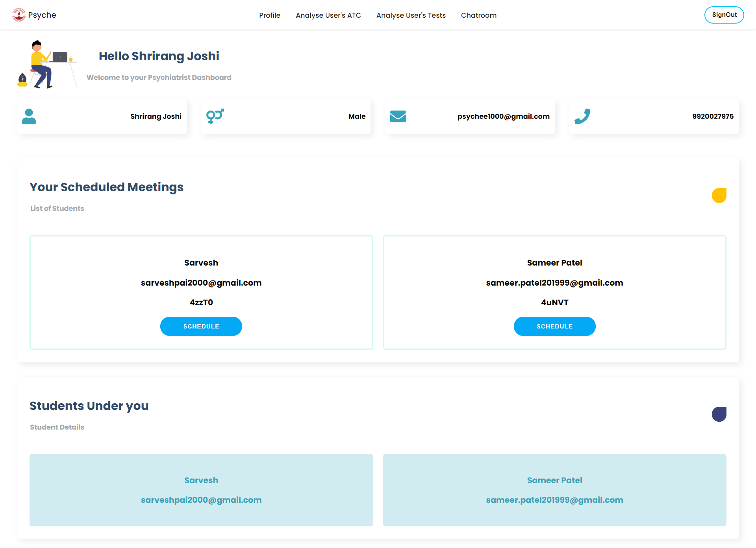The width and height of the screenshot is (756, 548).
Task: Click the phone handset icon
Action: click(582, 116)
